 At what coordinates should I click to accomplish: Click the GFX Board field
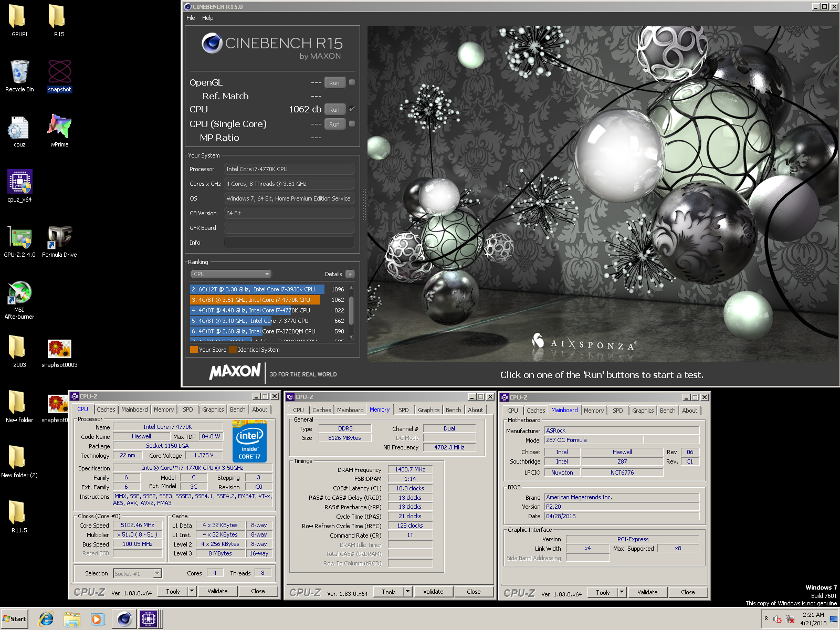289,228
